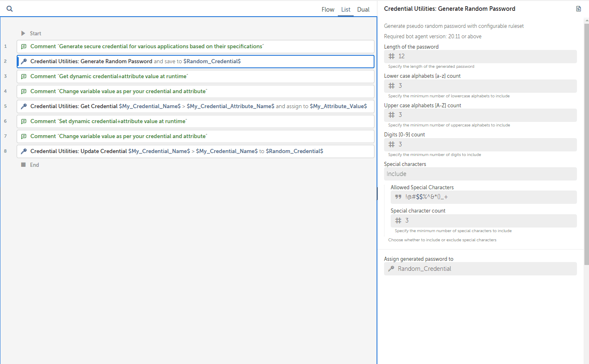Click key icon of Get Credential action

24,106
